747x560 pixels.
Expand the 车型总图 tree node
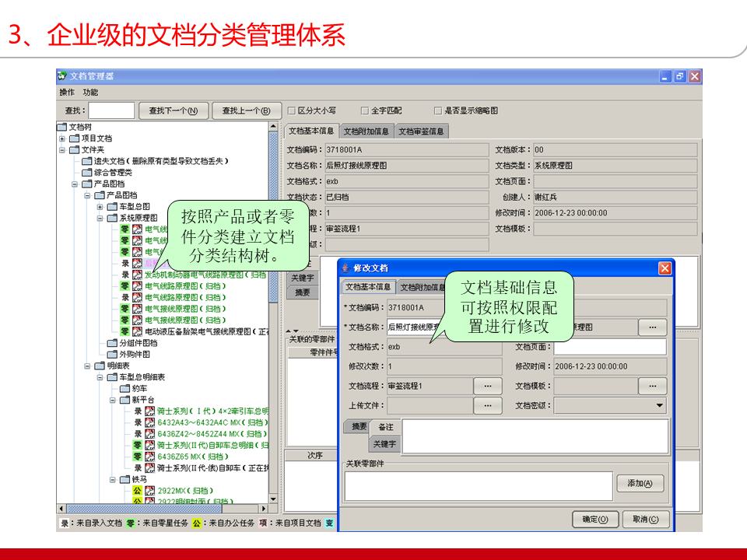[x=100, y=207]
